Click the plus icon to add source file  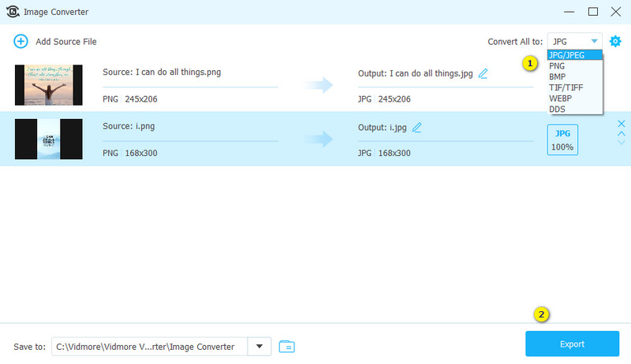point(21,41)
